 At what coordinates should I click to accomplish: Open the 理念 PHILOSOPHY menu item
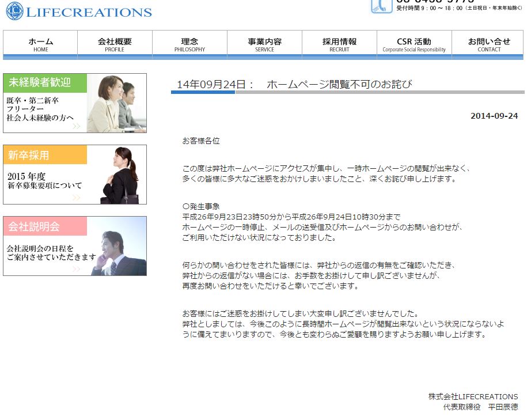pos(189,45)
